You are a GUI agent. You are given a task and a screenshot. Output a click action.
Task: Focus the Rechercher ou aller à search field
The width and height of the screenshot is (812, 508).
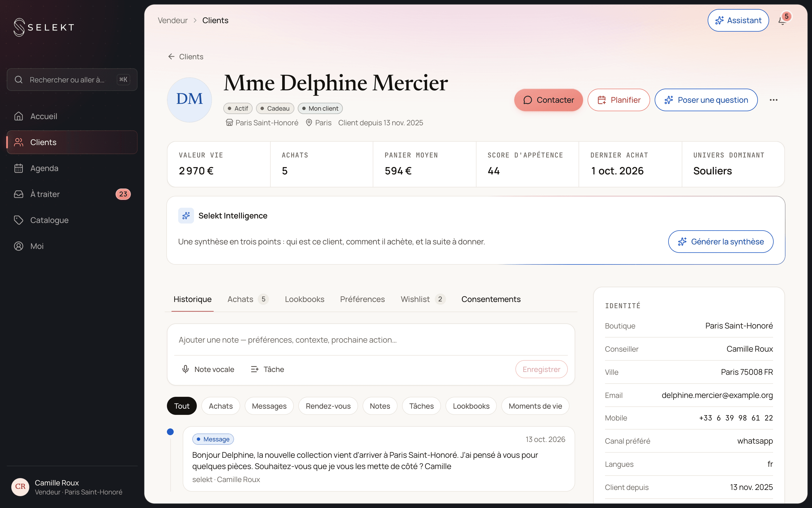72,80
